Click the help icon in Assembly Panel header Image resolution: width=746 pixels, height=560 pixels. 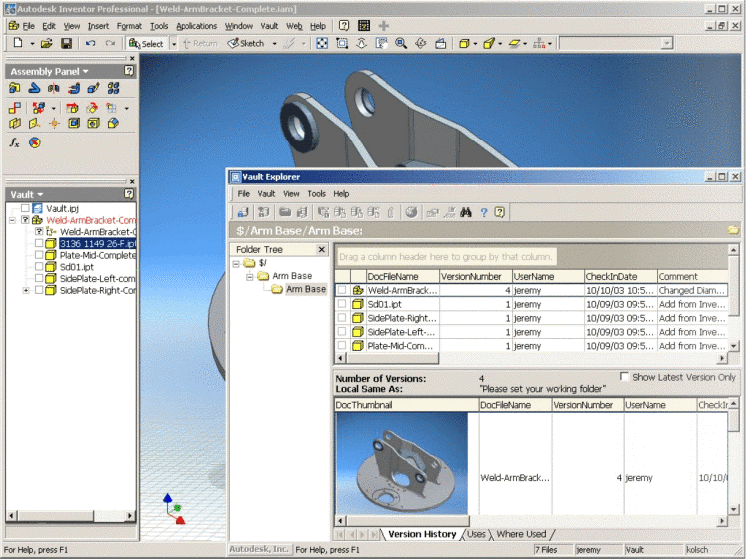(129, 71)
